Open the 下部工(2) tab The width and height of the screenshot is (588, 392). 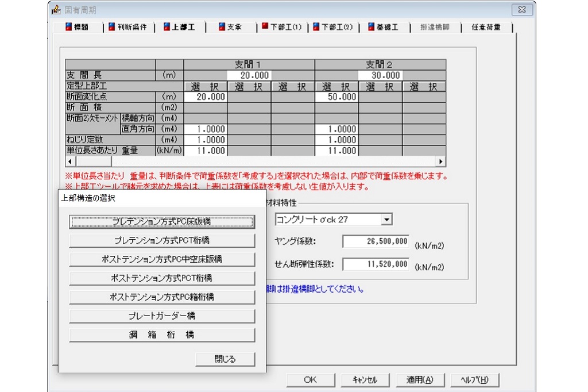pos(333,27)
